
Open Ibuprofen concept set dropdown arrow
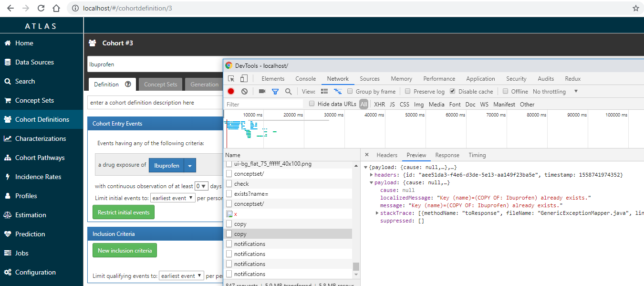(190, 166)
